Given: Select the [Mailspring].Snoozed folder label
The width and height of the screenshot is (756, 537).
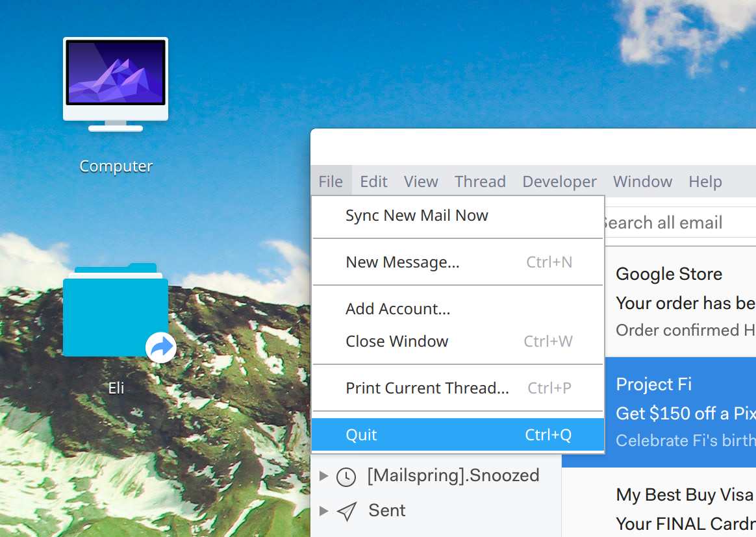Looking at the screenshot, I should (x=453, y=476).
